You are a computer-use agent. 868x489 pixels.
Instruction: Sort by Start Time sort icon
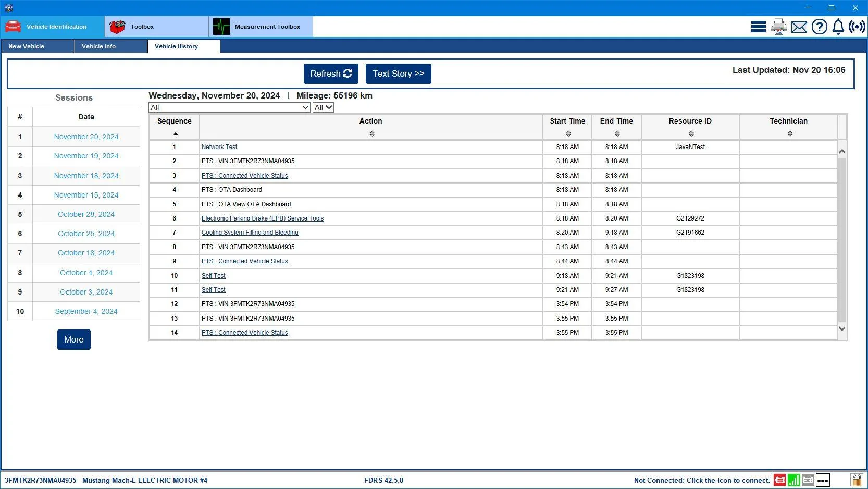(x=568, y=134)
